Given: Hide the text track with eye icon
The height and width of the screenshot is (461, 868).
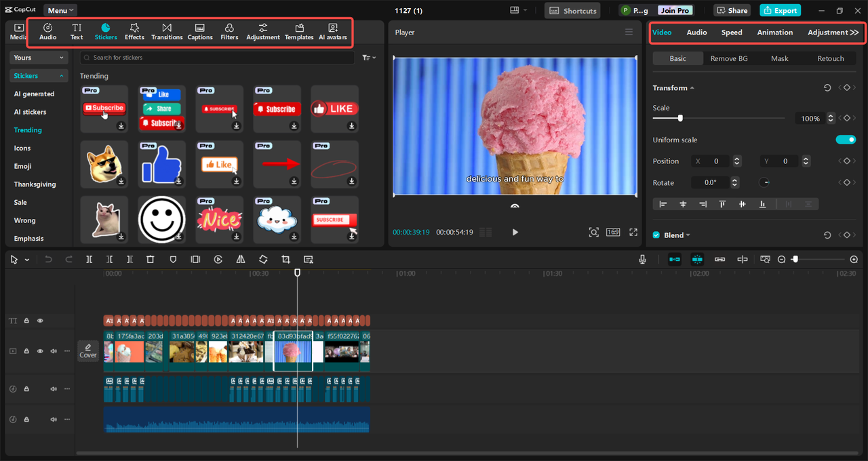Looking at the screenshot, I should click(40, 321).
